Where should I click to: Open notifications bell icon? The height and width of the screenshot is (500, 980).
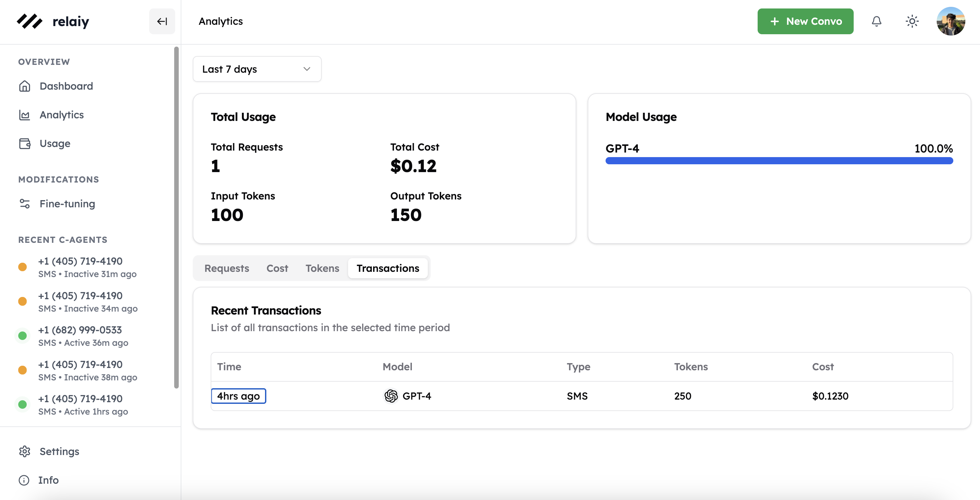[876, 21]
